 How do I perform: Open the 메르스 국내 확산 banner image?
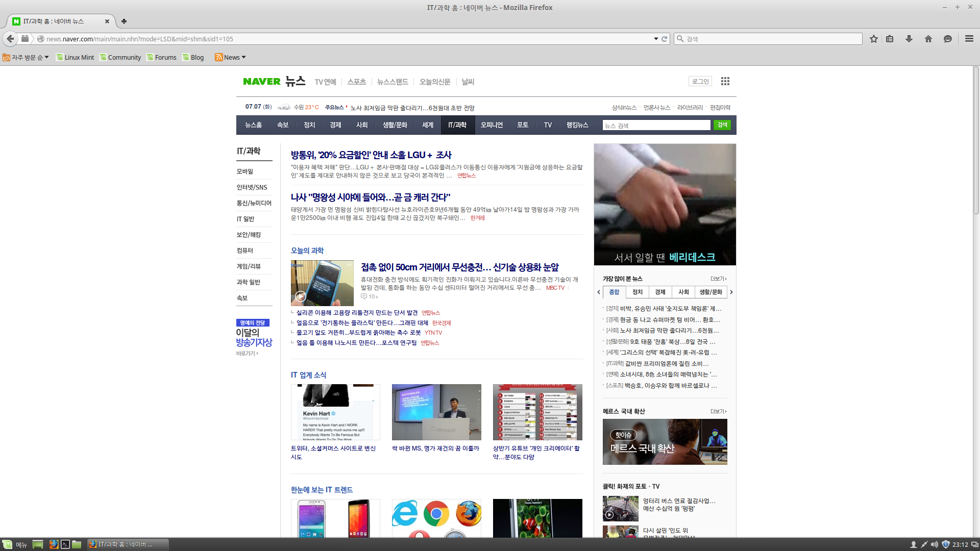[x=665, y=442]
